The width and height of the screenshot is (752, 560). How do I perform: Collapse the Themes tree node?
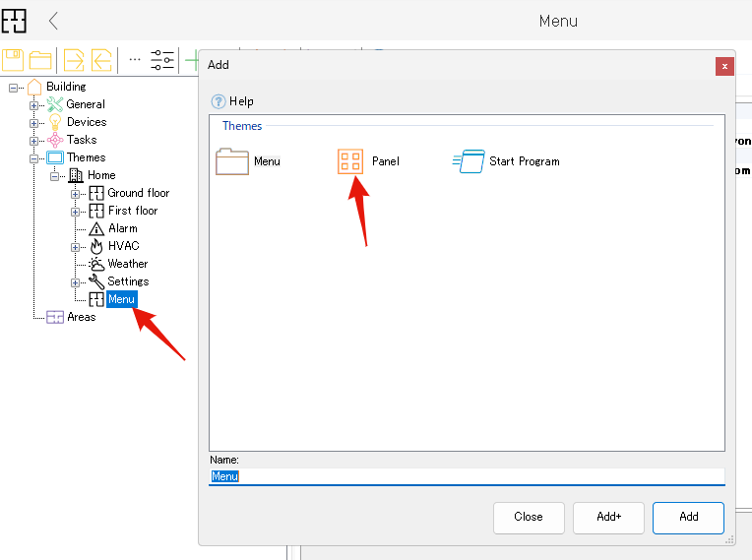click(x=33, y=158)
